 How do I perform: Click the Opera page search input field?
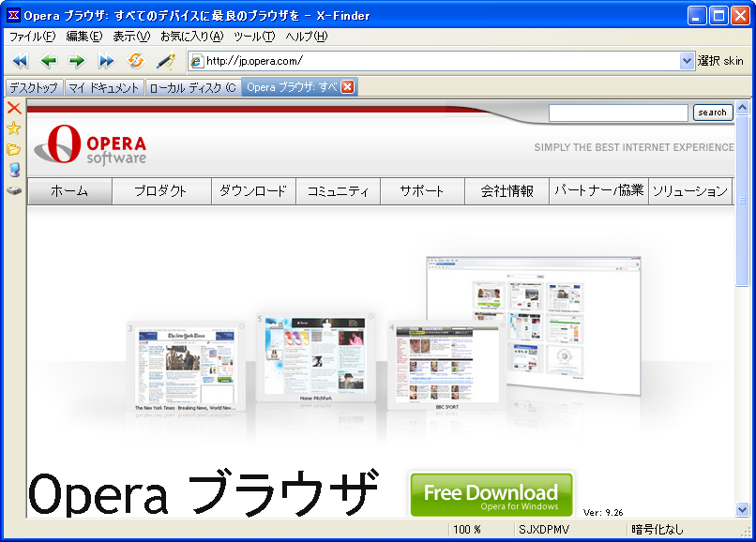pos(618,113)
